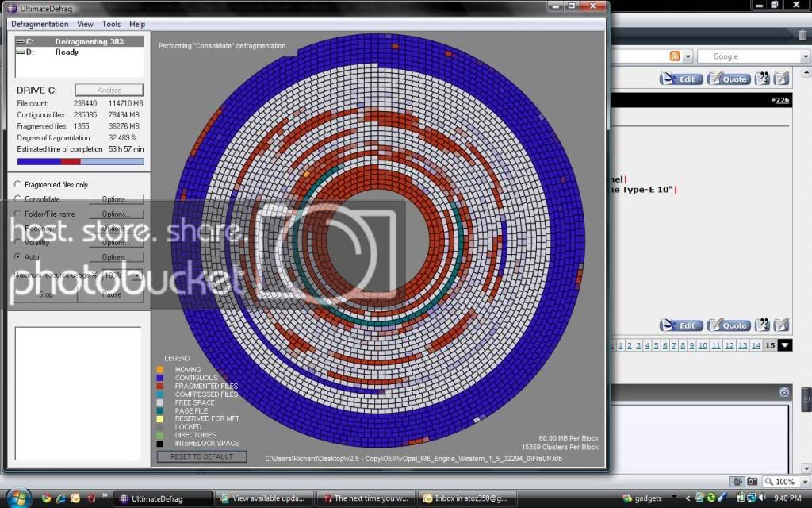Click multi-quote icon beside post #226 Quote button
The height and width of the screenshot is (508, 812).
[762, 79]
